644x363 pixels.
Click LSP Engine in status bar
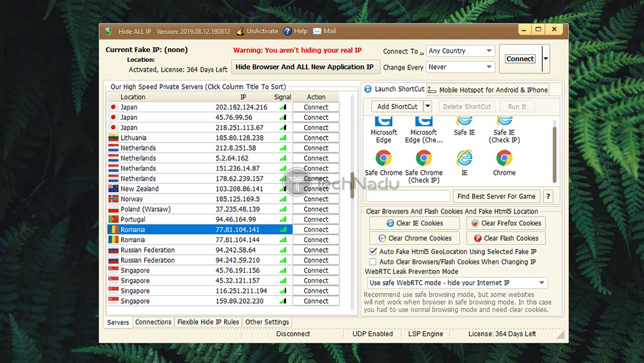point(426,334)
